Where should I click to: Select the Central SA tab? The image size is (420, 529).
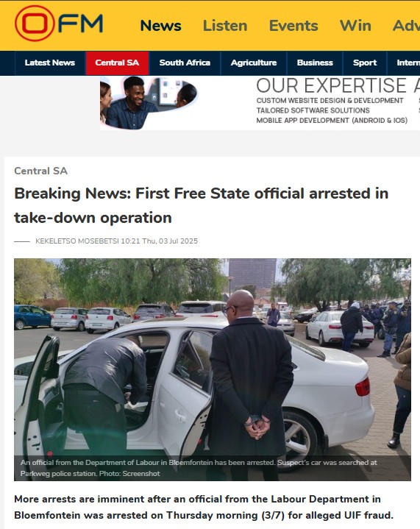pyautogui.click(x=117, y=63)
